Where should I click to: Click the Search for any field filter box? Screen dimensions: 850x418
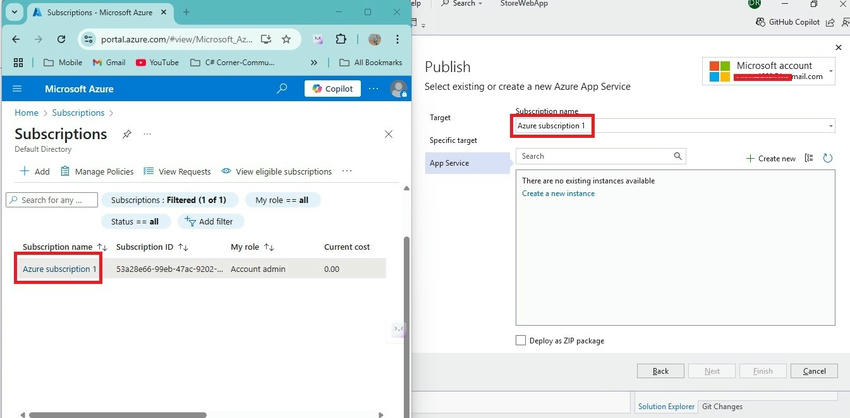[52, 200]
